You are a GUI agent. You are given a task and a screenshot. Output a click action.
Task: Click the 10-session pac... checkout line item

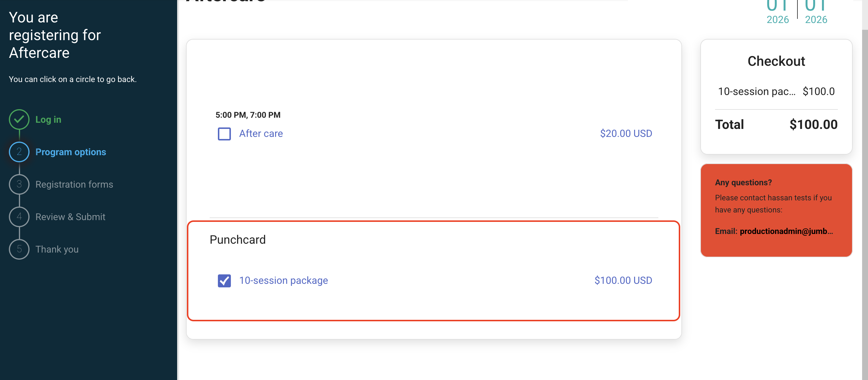pos(756,91)
